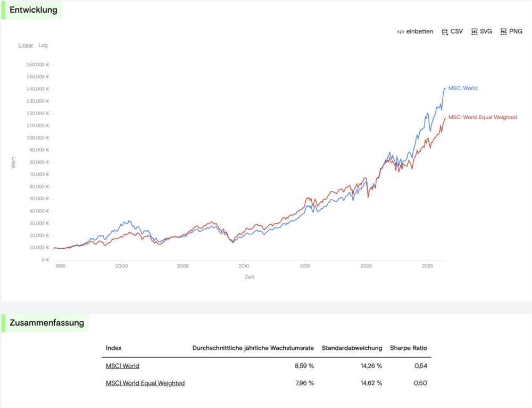Open the einbetten embed option
The height and width of the screenshot is (408, 532).
pos(419,31)
